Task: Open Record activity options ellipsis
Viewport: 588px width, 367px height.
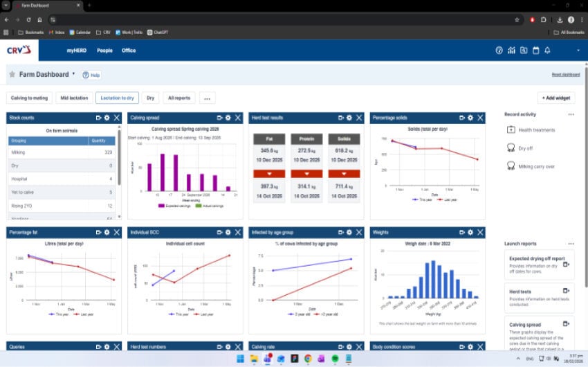Action: [571, 114]
